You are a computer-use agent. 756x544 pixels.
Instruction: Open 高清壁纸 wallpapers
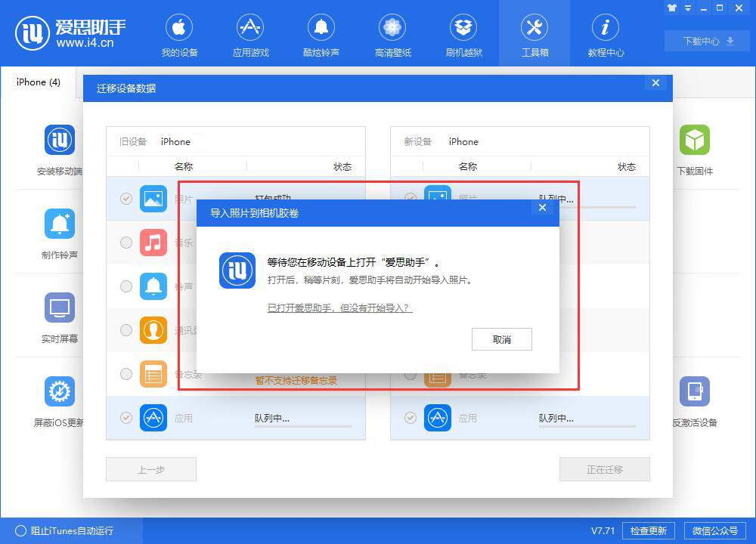[392, 34]
